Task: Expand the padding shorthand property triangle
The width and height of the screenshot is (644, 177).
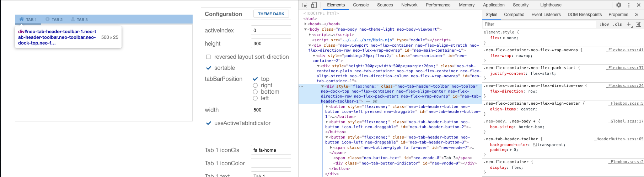Action: click(511, 150)
